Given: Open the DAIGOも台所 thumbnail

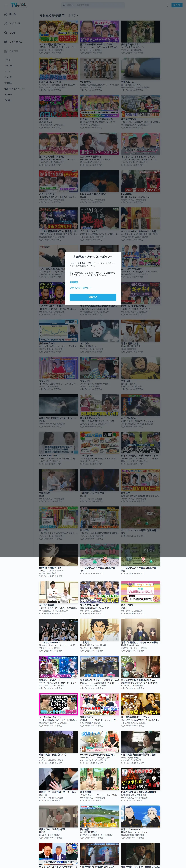Looking at the screenshot, I should coord(100,742).
